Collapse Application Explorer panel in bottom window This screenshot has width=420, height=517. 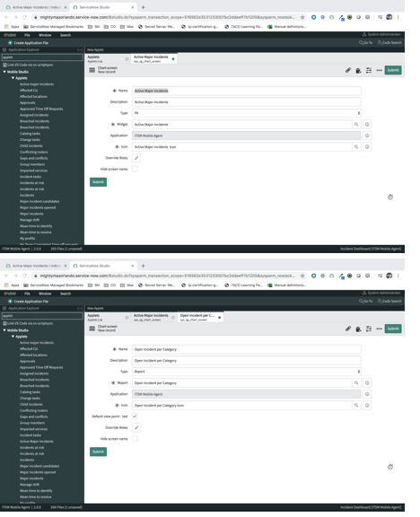tap(80, 308)
